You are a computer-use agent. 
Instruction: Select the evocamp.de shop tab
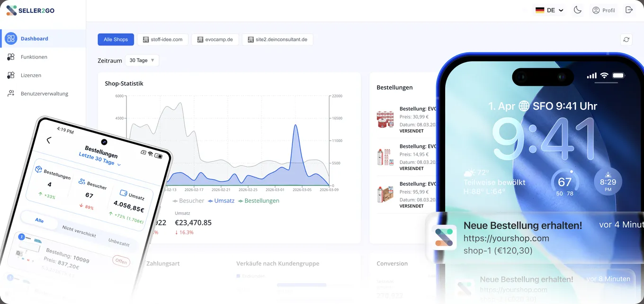click(x=215, y=39)
